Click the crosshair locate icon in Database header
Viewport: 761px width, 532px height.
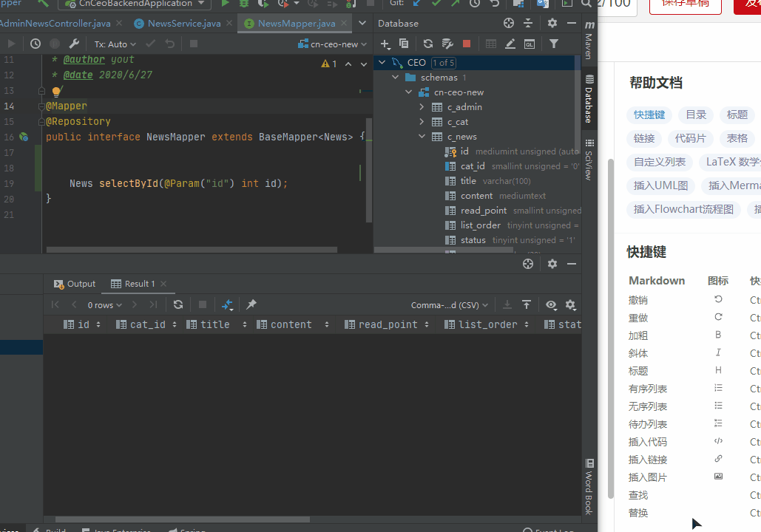pyautogui.click(x=509, y=23)
